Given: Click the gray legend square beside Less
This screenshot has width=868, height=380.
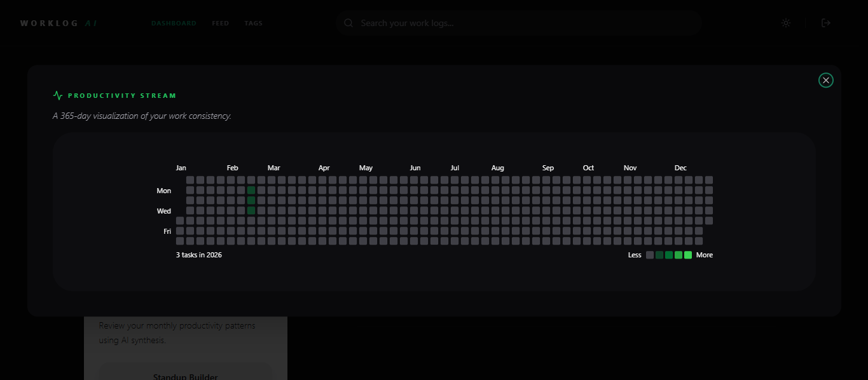Looking at the screenshot, I should click(x=649, y=254).
